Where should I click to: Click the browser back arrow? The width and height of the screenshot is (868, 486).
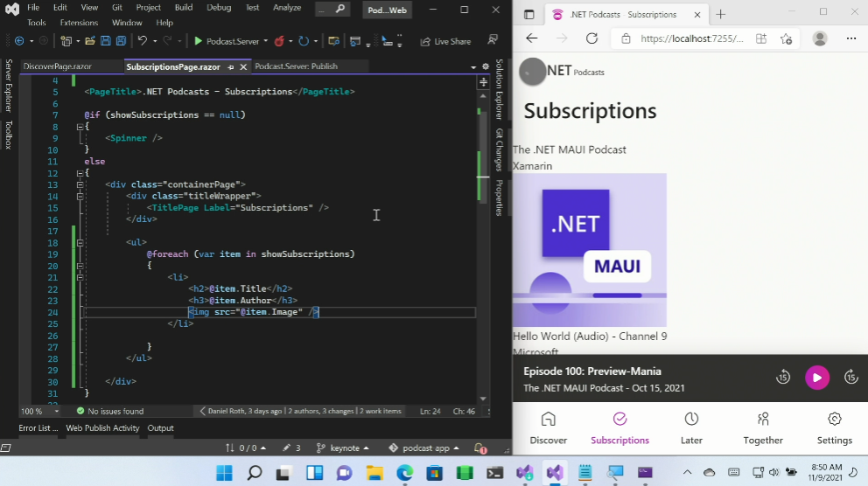coord(531,38)
